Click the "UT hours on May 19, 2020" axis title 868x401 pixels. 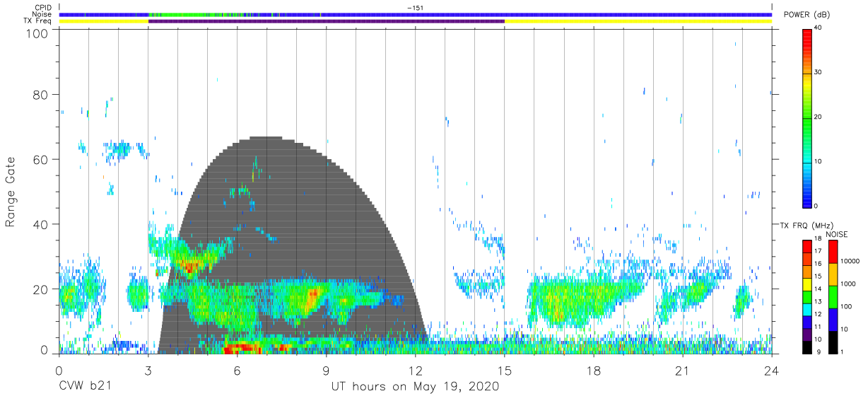click(416, 387)
